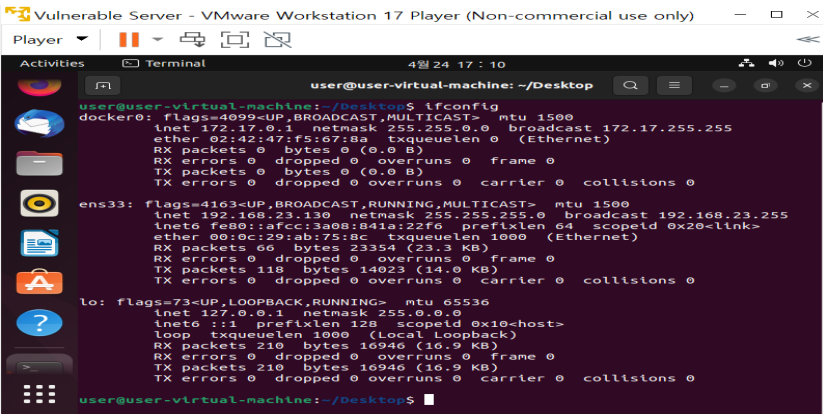The width and height of the screenshot is (823, 414).
Task: Open the power menu icon
Action: click(804, 63)
